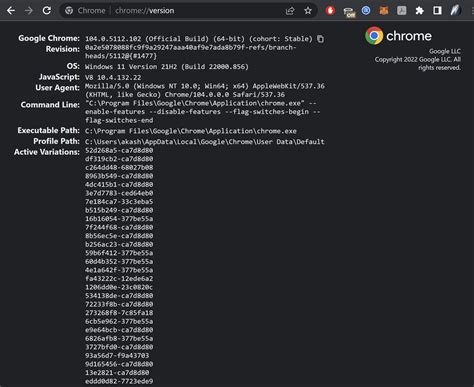Click the variation '93a56d7-f9a43703'

(117, 356)
